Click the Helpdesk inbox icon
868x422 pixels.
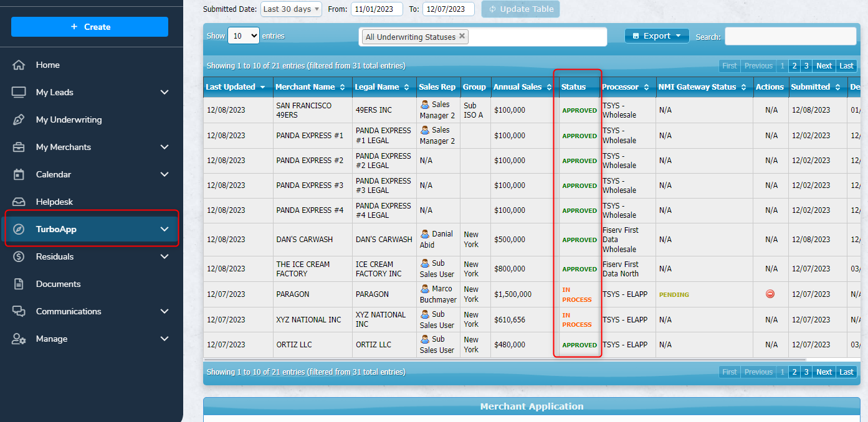(19, 202)
